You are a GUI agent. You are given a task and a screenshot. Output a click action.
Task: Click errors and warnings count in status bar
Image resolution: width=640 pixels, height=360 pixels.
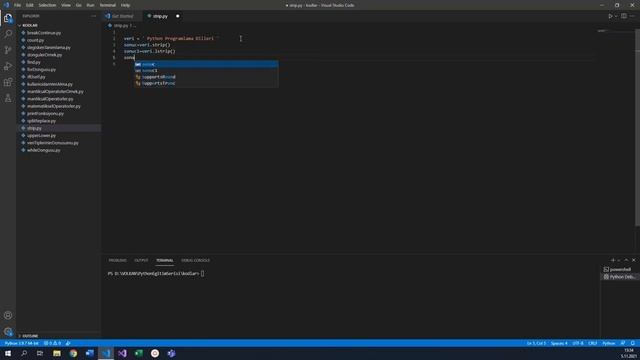point(52,343)
